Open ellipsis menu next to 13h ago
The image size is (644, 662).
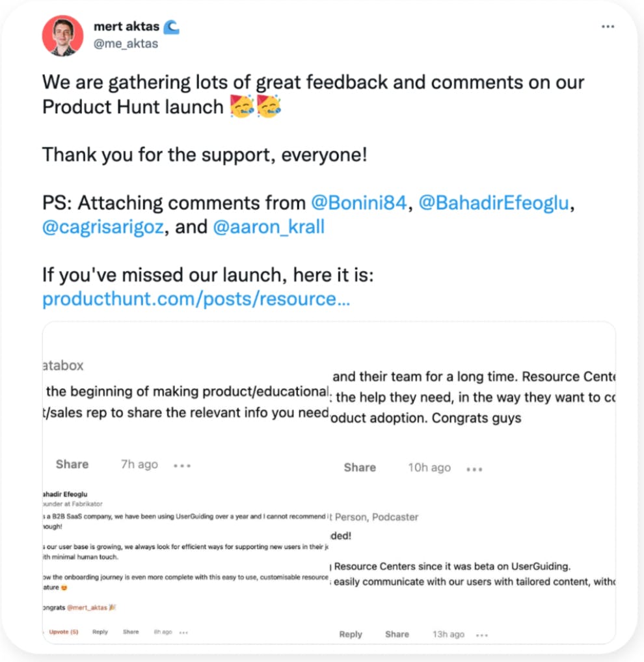(481, 635)
